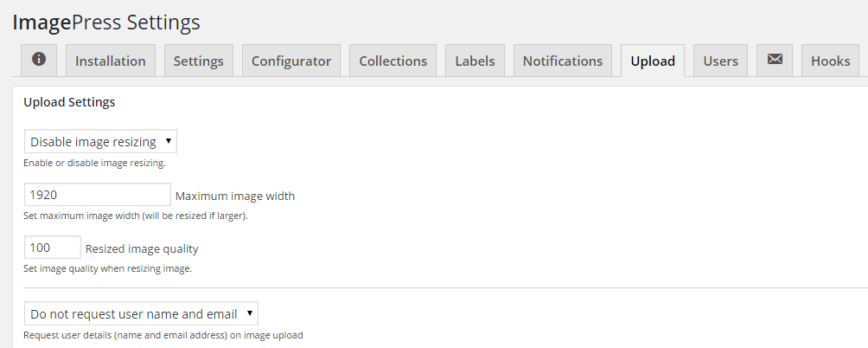Viewport: 868px width, 348px height.
Task: Expand the Disable image resizing dropdown
Action: click(101, 141)
